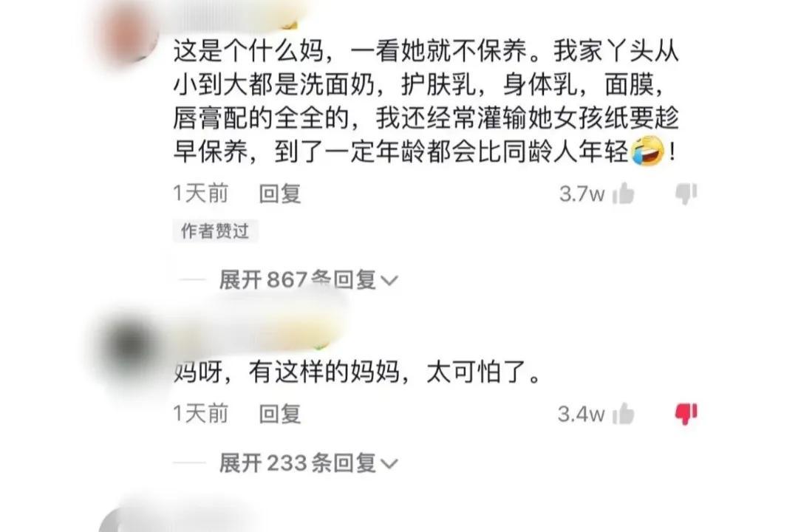798x532 pixels.
Task: Click the 作者赞过 badge
Action: pyautogui.click(x=215, y=231)
